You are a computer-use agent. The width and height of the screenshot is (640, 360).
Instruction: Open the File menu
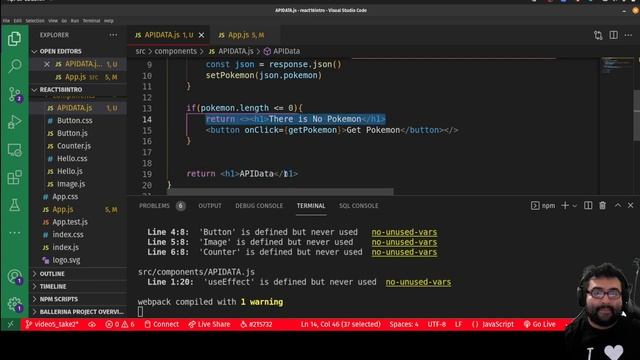[x=6, y=20]
